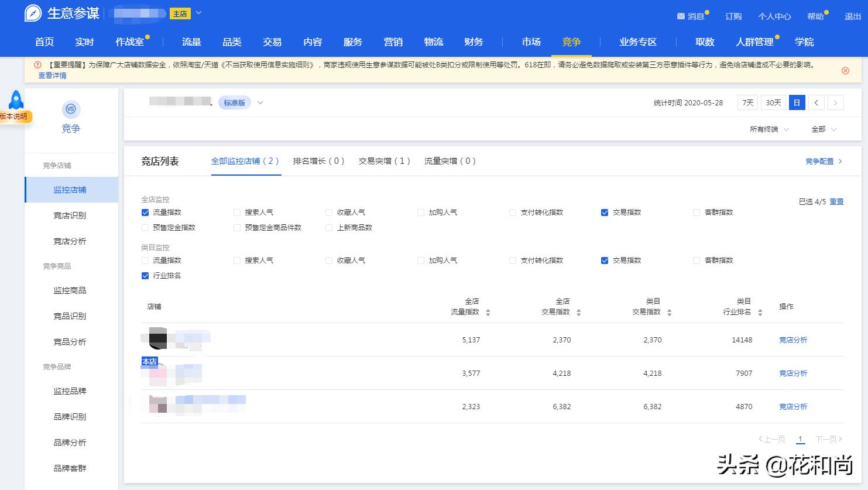Viewport: 868px width, 490px height.
Task: Open the 主店 store switcher chevron
Action: click(x=198, y=13)
